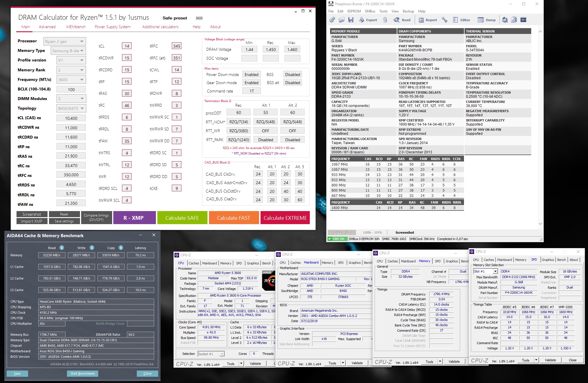Click Start Benchmark in AIDA64
This screenshot has height=383, width=588.
point(83,373)
